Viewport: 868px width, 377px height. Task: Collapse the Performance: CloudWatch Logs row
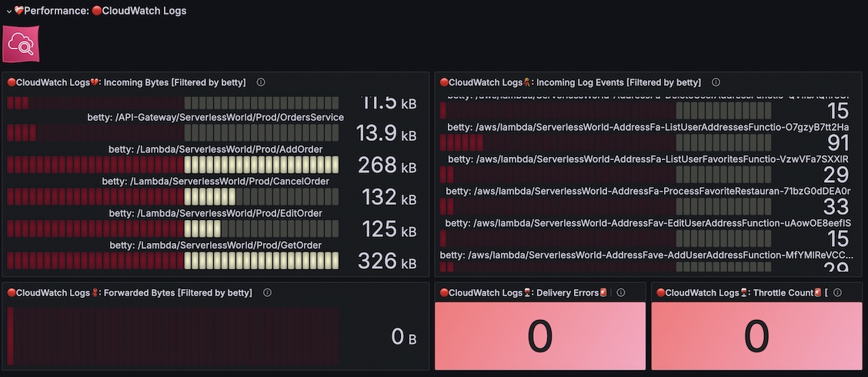[9, 11]
